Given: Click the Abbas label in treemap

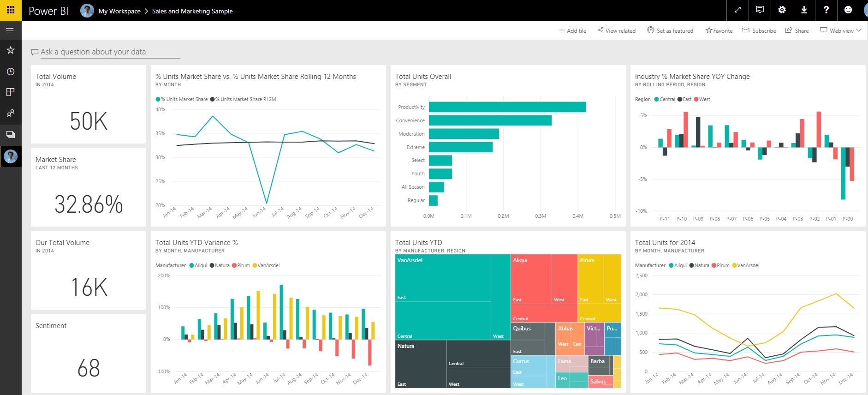Looking at the screenshot, I should coord(565,329).
